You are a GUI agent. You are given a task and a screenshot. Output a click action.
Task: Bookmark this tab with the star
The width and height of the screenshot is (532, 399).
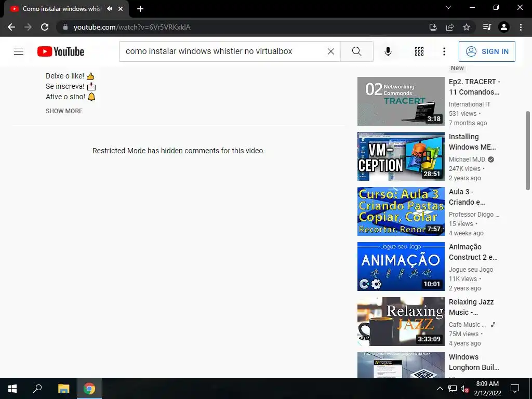[x=467, y=27]
